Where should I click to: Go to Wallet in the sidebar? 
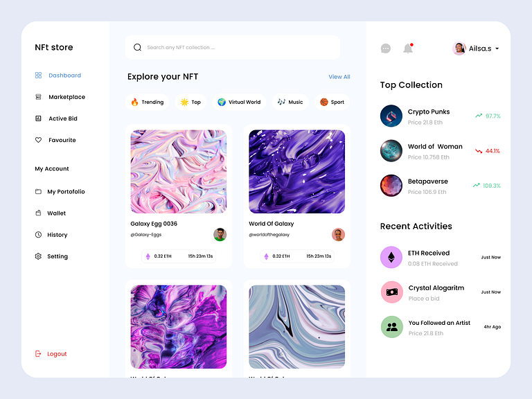(56, 213)
